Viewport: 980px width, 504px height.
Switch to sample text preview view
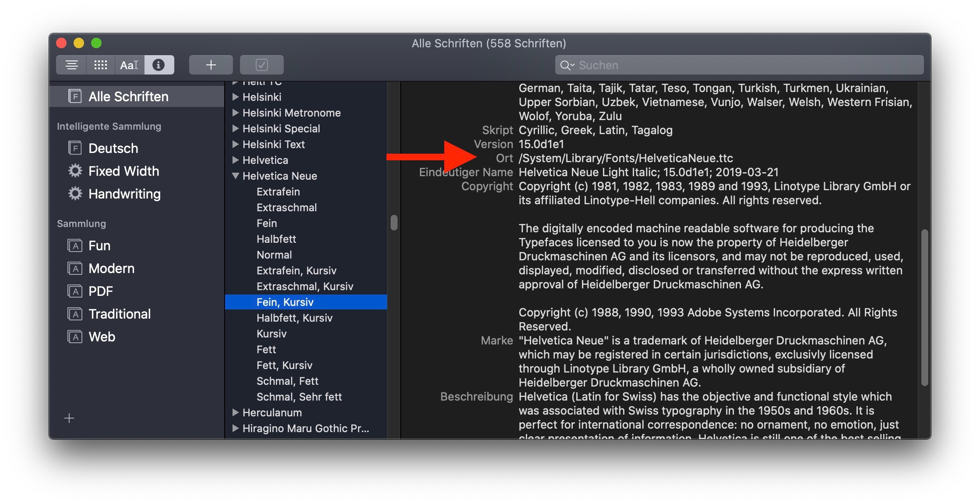pyautogui.click(x=72, y=65)
